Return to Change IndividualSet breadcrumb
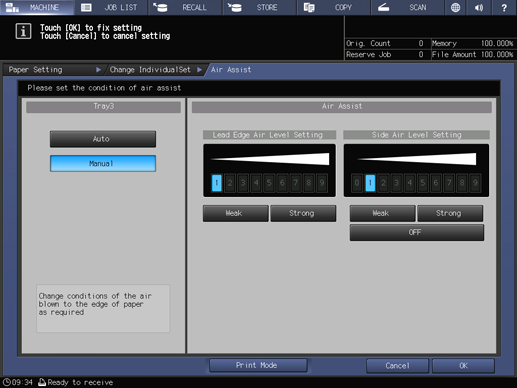This screenshot has height=388, width=517. (x=150, y=70)
